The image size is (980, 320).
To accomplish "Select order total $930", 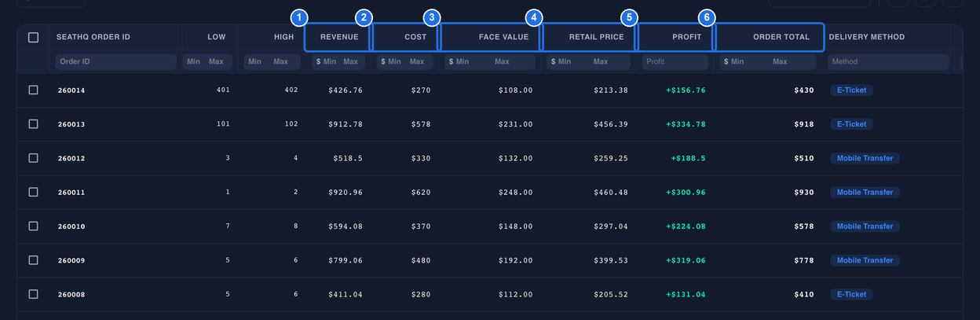I will 804,193.
